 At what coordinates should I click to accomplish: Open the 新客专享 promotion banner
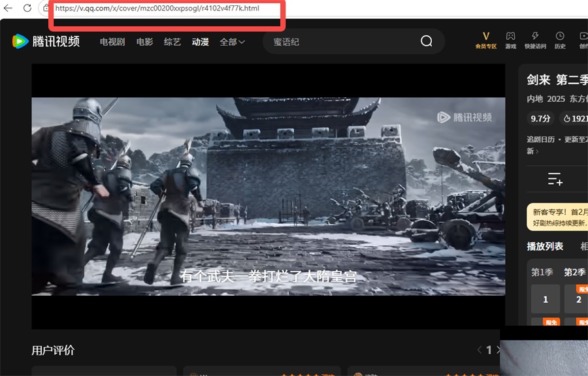tap(557, 217)
